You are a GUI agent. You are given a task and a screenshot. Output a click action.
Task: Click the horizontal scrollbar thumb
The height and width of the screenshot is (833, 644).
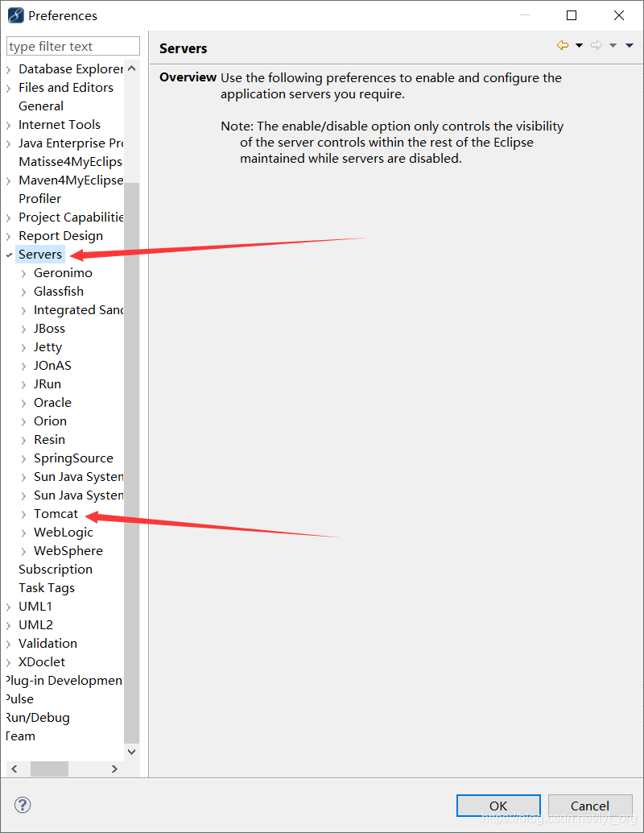click(49, 769)
